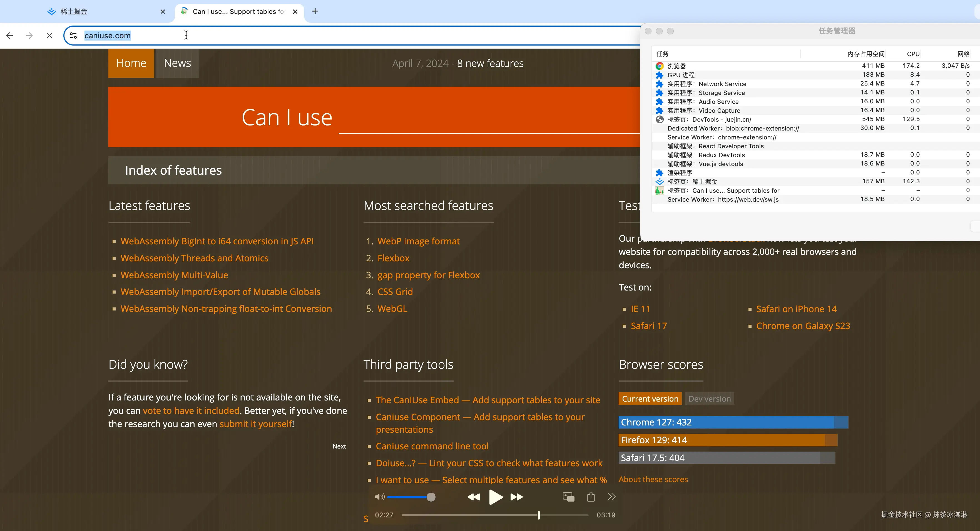Click the fast-forward playback button

point(517,497)
